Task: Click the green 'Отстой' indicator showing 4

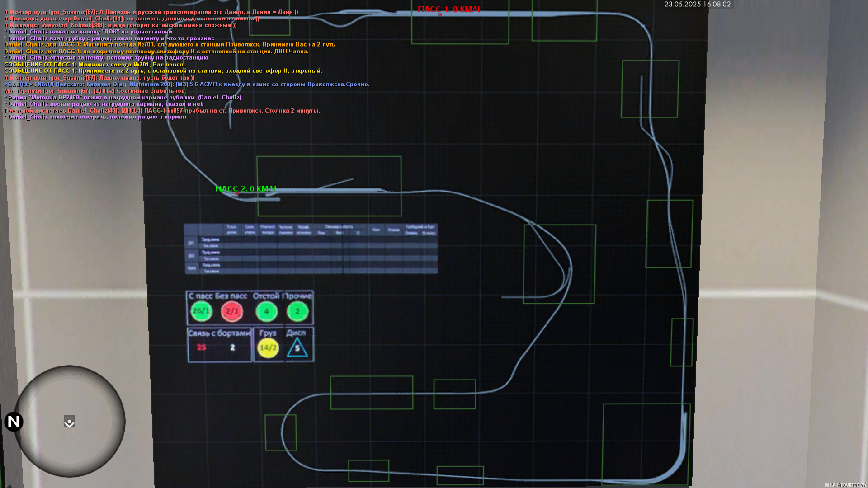Action: pos(266,311)
